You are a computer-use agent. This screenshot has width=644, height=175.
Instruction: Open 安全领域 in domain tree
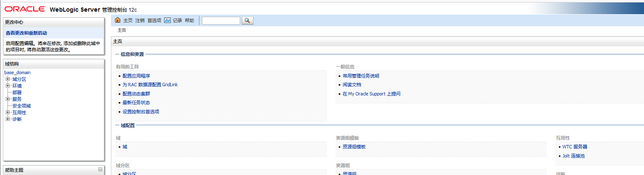(22, 106)
